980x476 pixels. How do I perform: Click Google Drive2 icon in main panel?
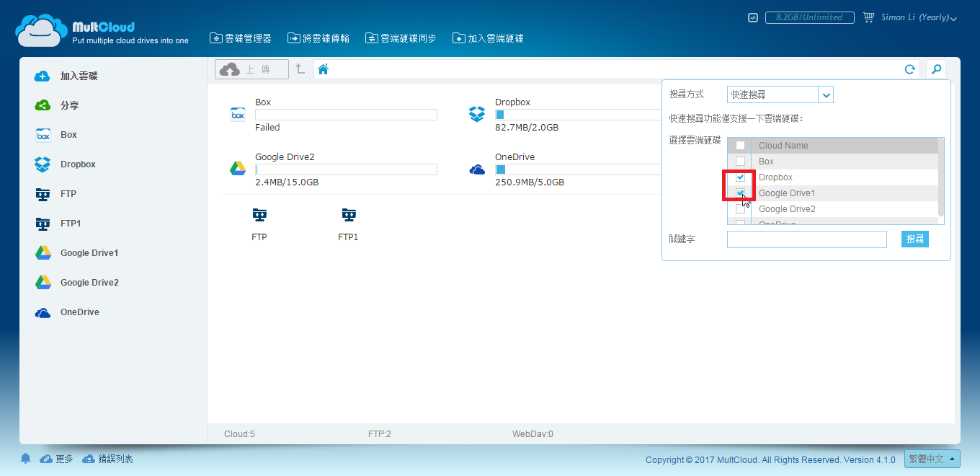point(238,169)
